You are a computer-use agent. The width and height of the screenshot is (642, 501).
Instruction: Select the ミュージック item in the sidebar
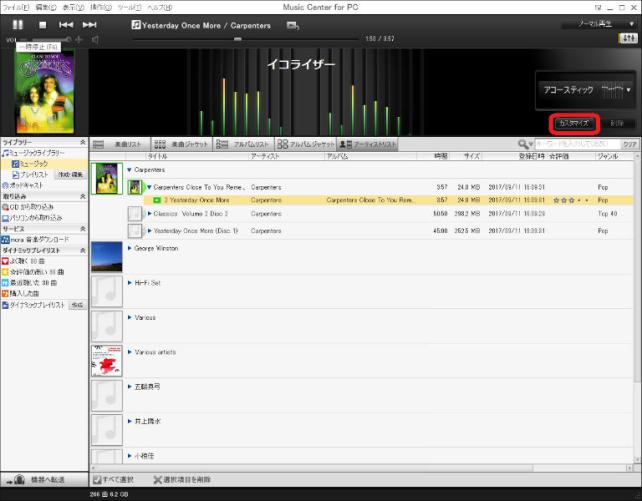(44, 164)
